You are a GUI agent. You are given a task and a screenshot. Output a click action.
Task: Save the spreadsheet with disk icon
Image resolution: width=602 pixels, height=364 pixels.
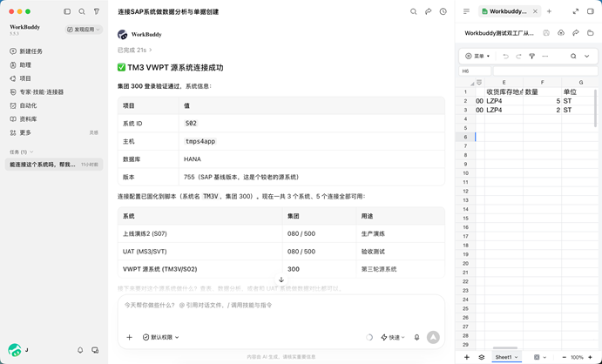tap(546, 33)
